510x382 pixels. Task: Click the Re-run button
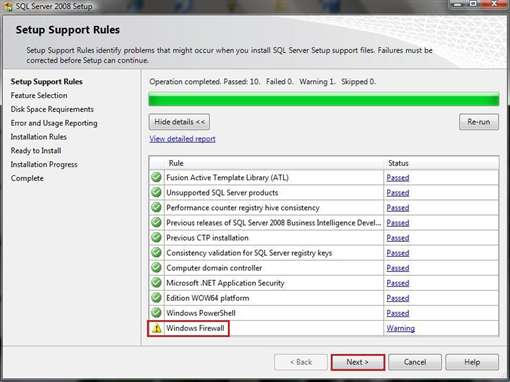point(479,122)
